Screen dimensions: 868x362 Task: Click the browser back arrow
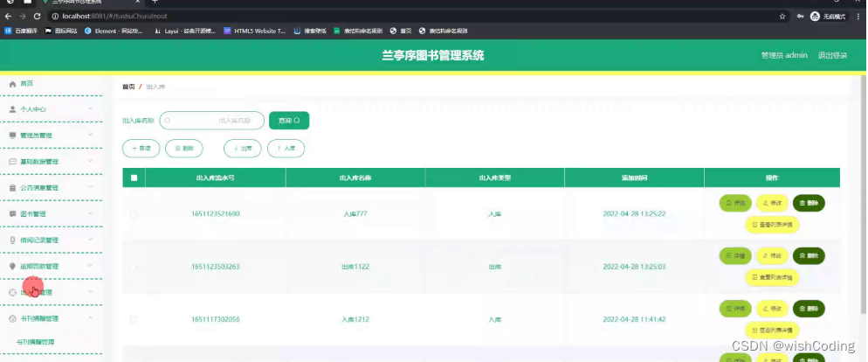click(9, 17)
